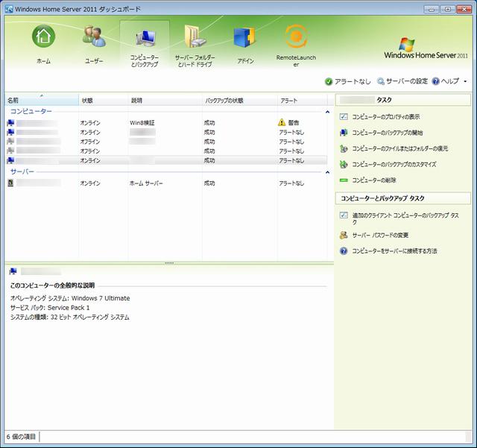This screenshot has height=448, width=477.
Task: Start backup via コンピューターのバックアップの開始
Action: tap(388, 133)
